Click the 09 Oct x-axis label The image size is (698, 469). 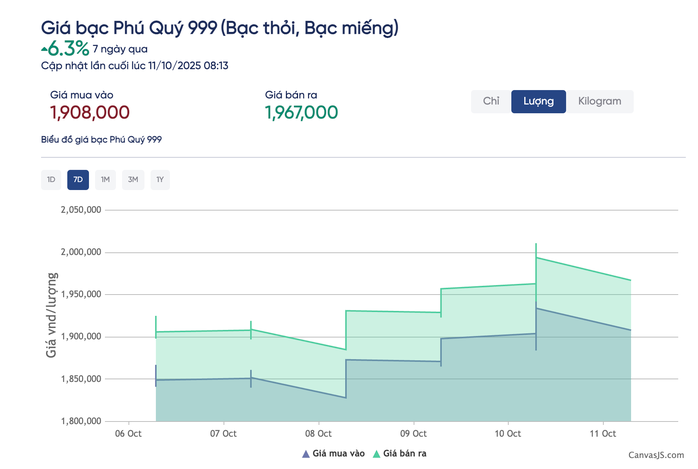coord(413,434)
